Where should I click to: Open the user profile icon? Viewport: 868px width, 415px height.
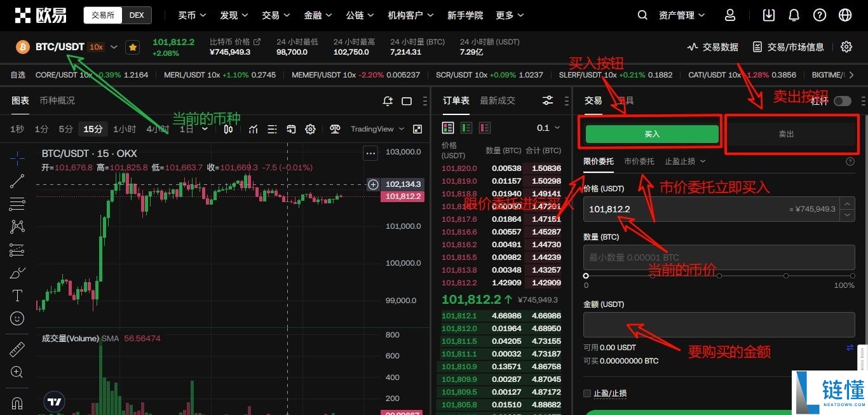730,15
